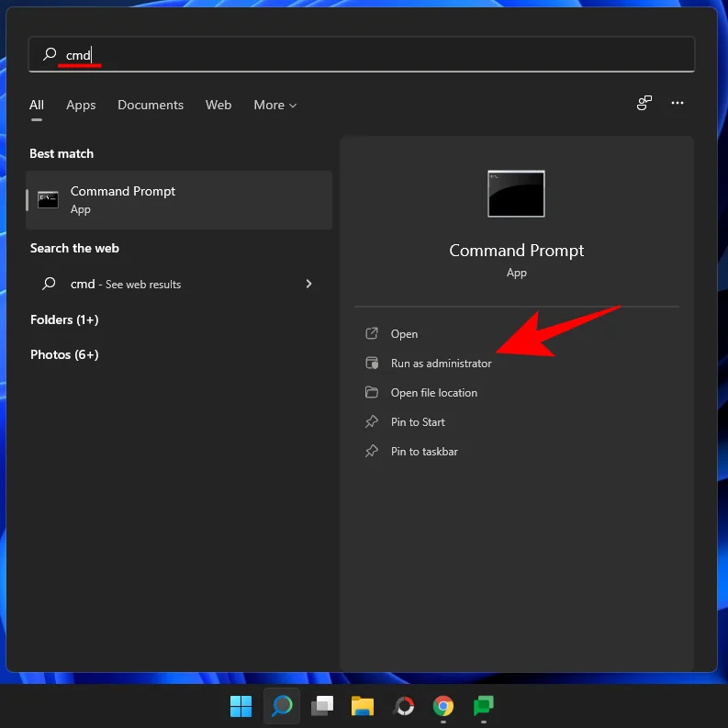
Task: Open the feedback/account icon near top right
Action: 644,103
